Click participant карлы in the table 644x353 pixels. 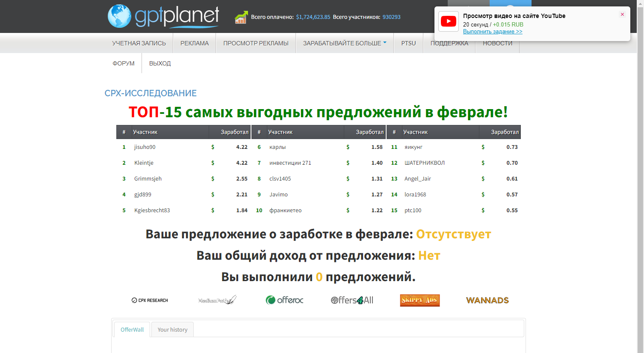coord(278,147)
